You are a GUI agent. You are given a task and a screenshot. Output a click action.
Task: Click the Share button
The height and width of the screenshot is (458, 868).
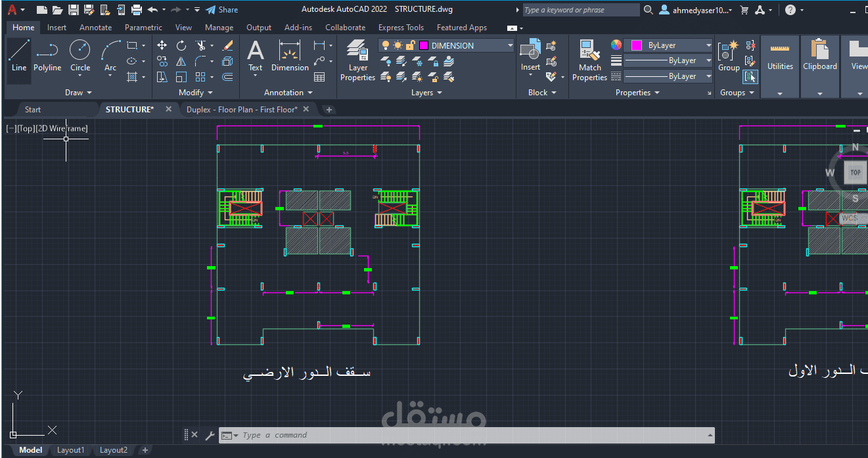point(221,10)
